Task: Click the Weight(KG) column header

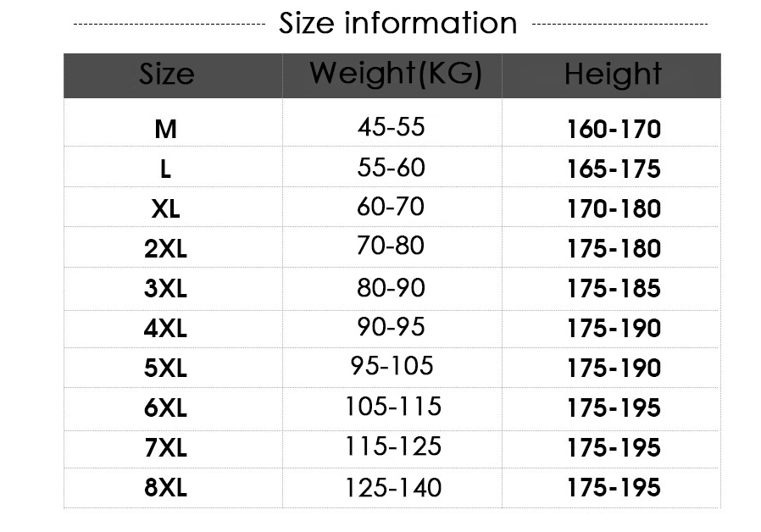Action: click(x=394, y=75)
